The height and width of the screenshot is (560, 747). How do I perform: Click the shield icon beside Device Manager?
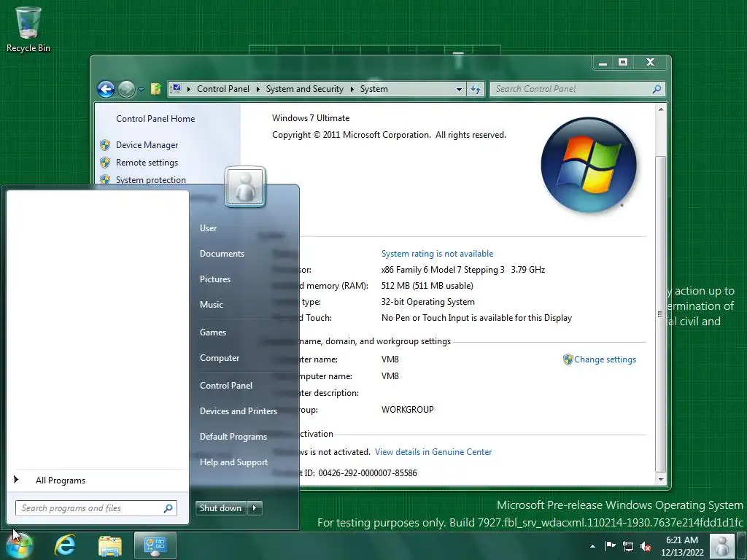click(x=105, y=145)
